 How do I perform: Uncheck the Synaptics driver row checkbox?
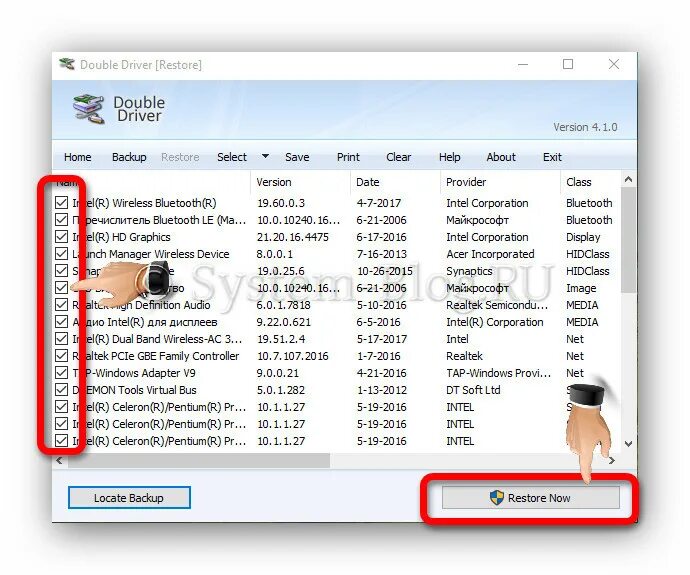point(62,271)
